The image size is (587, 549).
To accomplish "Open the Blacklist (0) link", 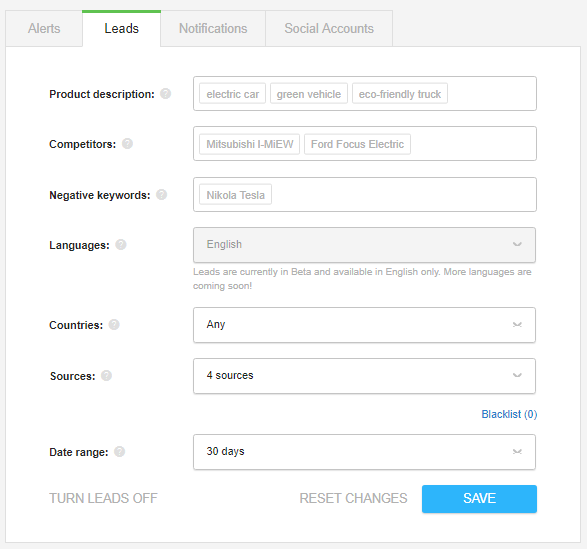I will click(509, 414).
